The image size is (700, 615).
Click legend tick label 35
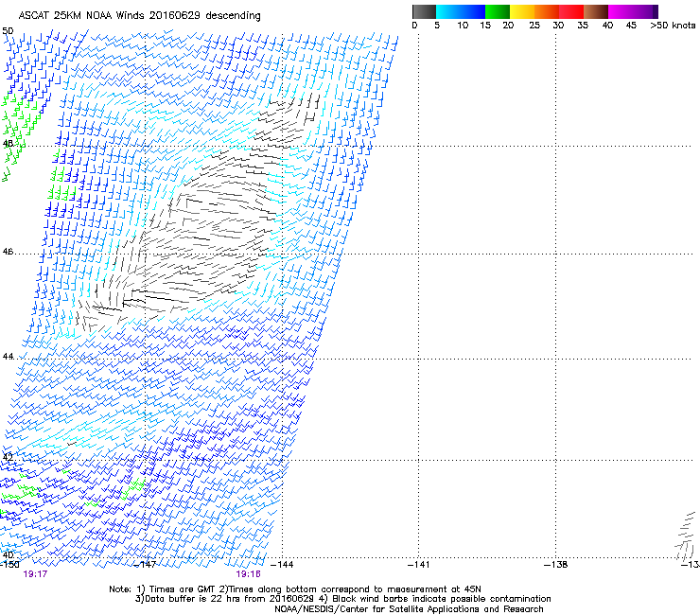[583, 26]
